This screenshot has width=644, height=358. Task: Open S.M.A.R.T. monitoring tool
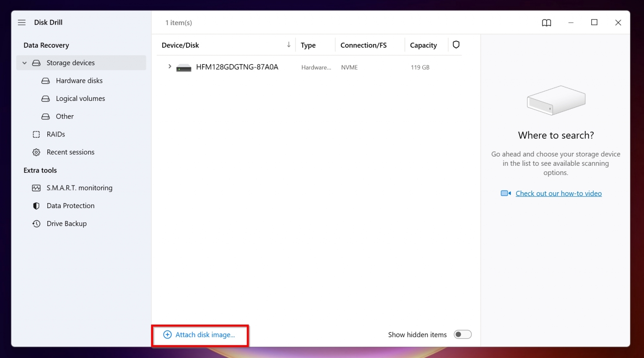coord(80,188)
